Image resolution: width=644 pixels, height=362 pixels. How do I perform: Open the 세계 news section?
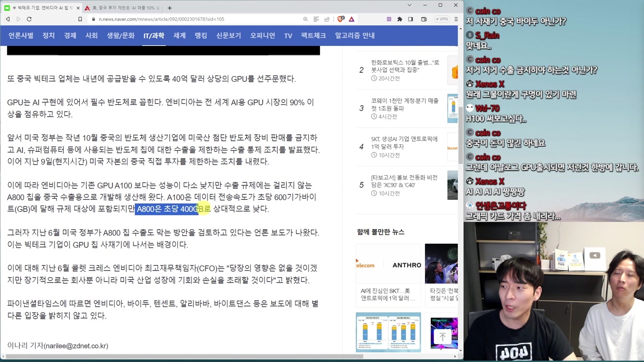[179, 35]
